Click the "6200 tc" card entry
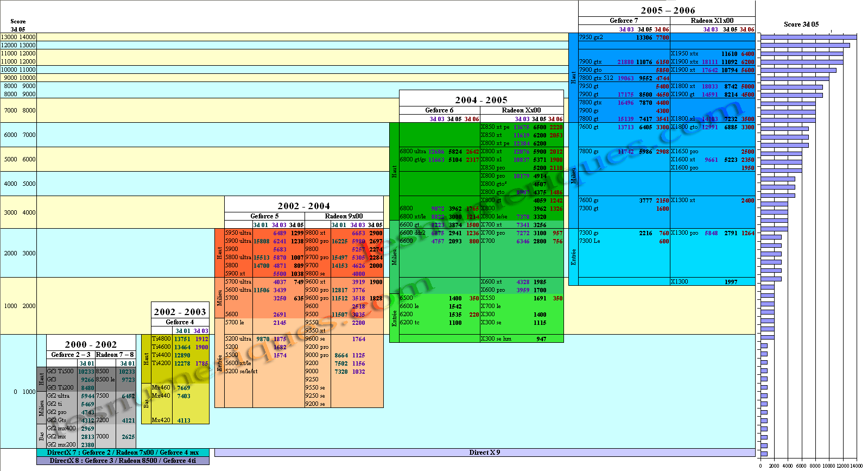This screenshot has width=868, height=471. pos(409,323)
